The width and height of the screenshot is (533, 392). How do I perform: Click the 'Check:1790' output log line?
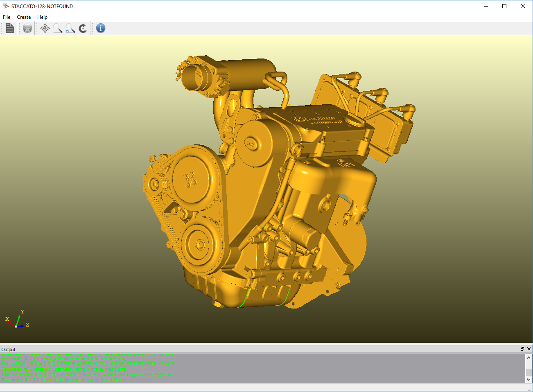click(x=88, y=374)
